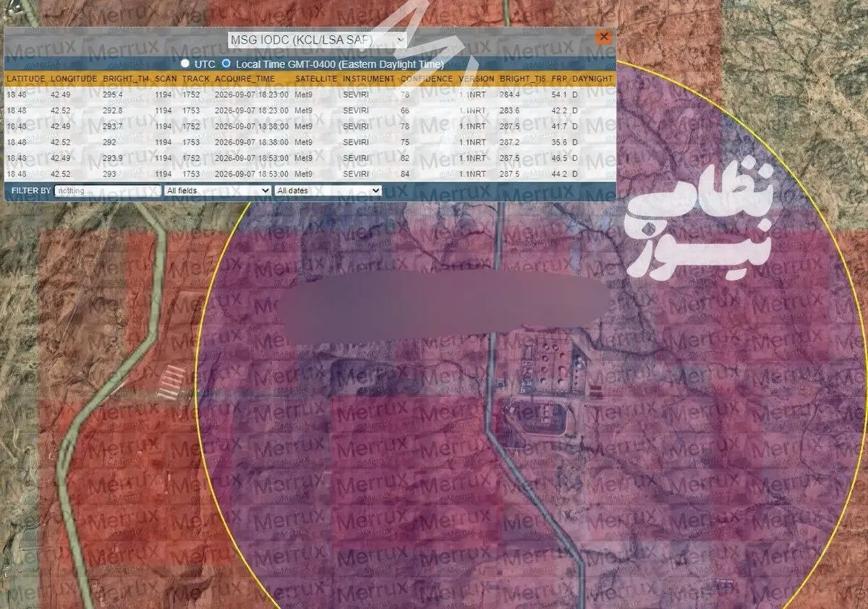Sort by the SCAN column header
The height and width of the screenshot is (609, 868).
166,78
